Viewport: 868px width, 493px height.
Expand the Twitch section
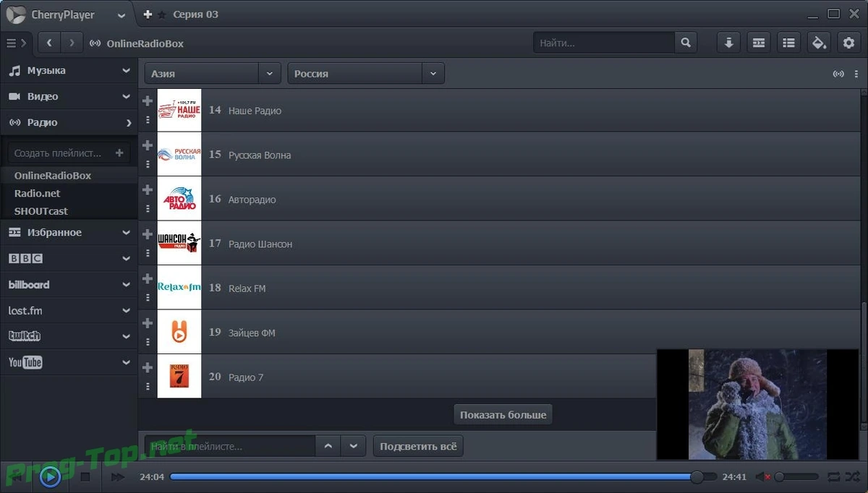pyautogui.click(x=69, y=337)
